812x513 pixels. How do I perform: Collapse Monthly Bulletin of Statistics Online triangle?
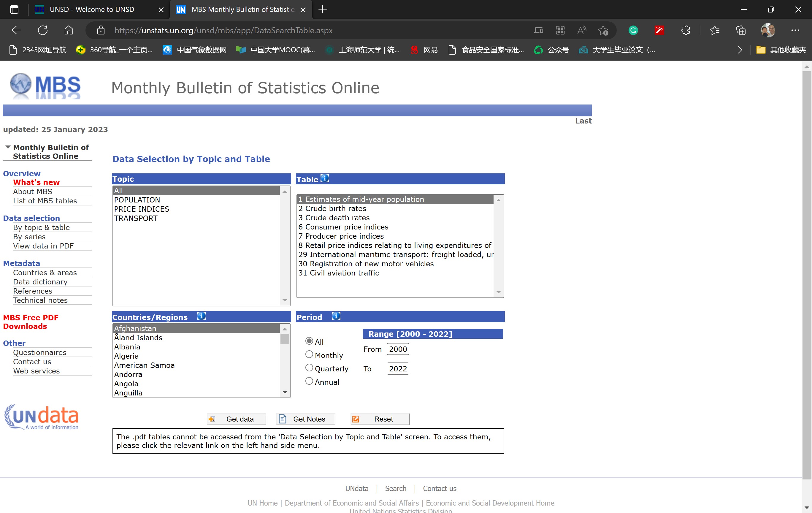(x=8, y=147)
